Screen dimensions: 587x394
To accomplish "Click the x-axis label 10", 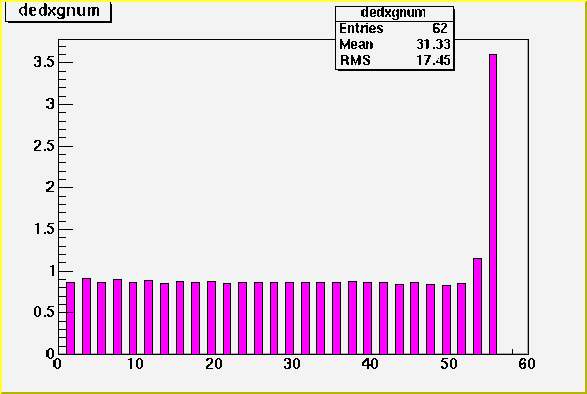I will point(135,364).
